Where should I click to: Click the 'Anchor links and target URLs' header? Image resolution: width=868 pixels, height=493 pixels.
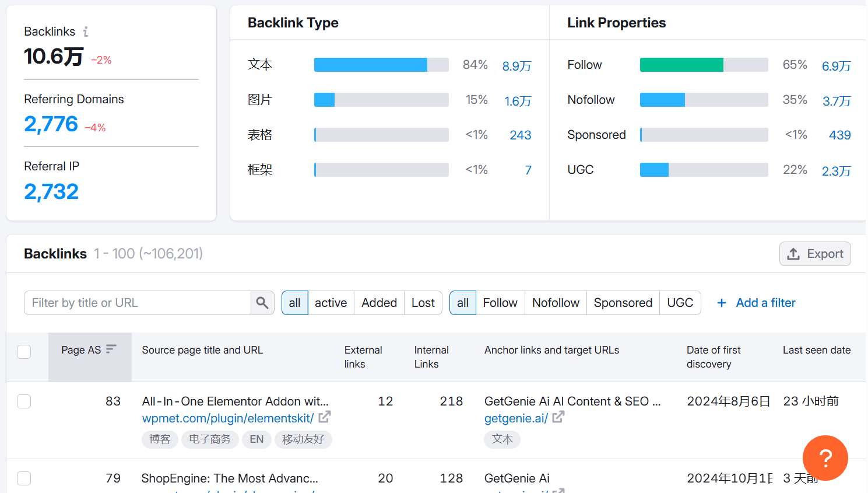(551, 350)
